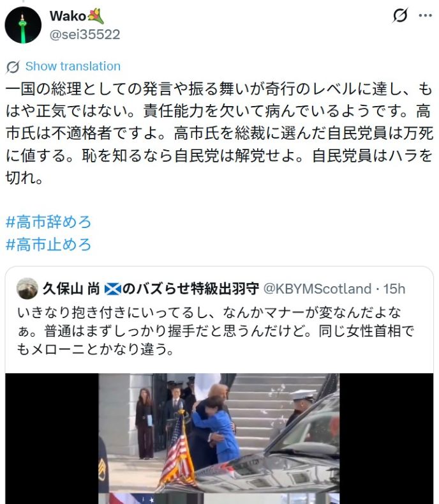Open the hashtag #高市止めろ

[x=48, y=244]
